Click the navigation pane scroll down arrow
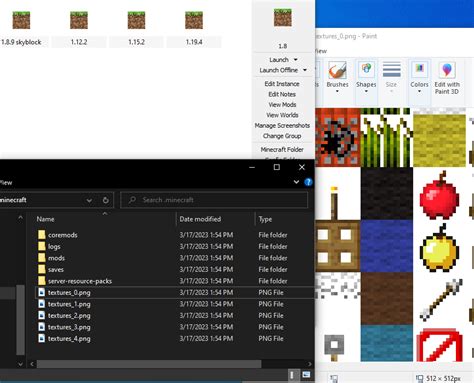The width and height of the screenshot is (474, 383). tap(20, 364)
